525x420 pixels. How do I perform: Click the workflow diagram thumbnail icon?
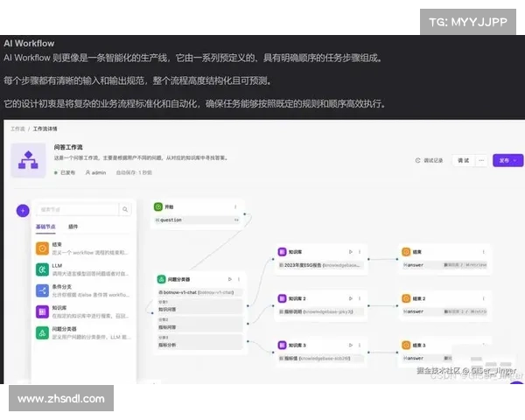coord(28,160)
